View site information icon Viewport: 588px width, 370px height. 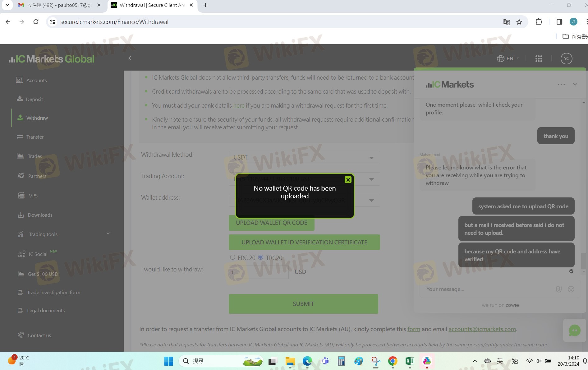point(53,22)
